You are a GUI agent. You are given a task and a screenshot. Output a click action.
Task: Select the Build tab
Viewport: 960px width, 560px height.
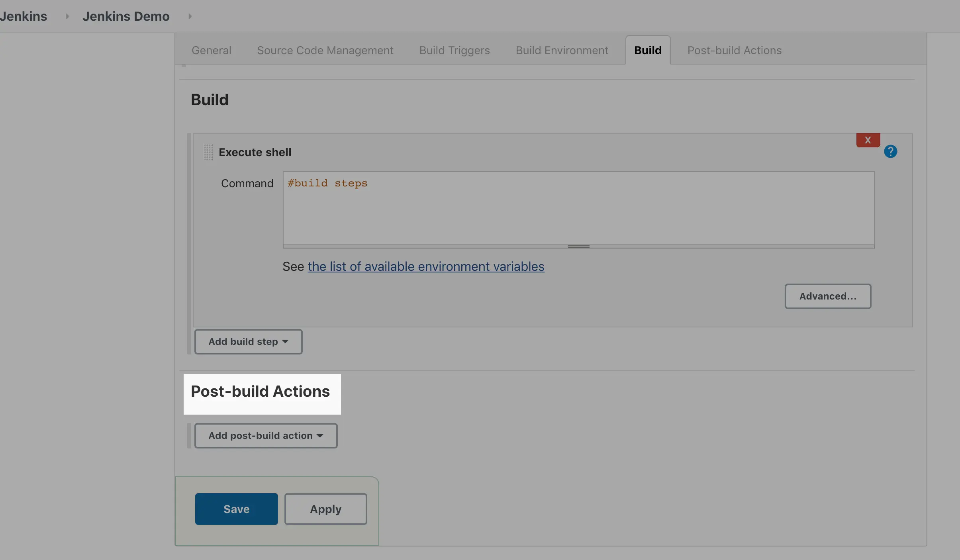648,51
